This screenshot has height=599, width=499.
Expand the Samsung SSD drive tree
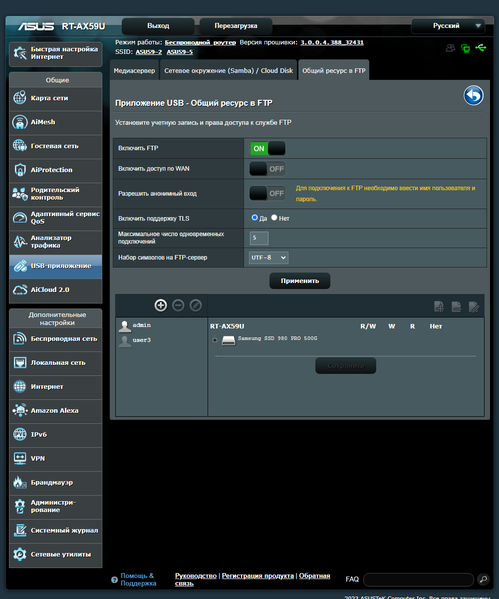tap(215, 340)
